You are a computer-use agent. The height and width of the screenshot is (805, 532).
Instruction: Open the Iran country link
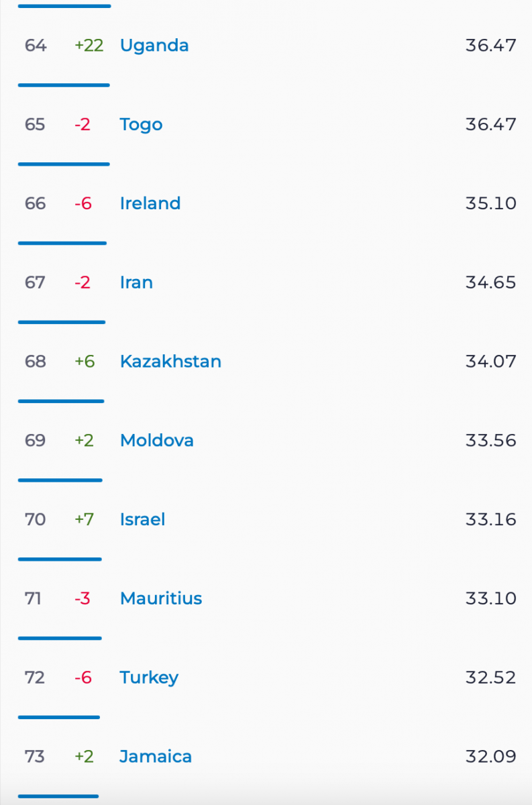tap(136, 282)
